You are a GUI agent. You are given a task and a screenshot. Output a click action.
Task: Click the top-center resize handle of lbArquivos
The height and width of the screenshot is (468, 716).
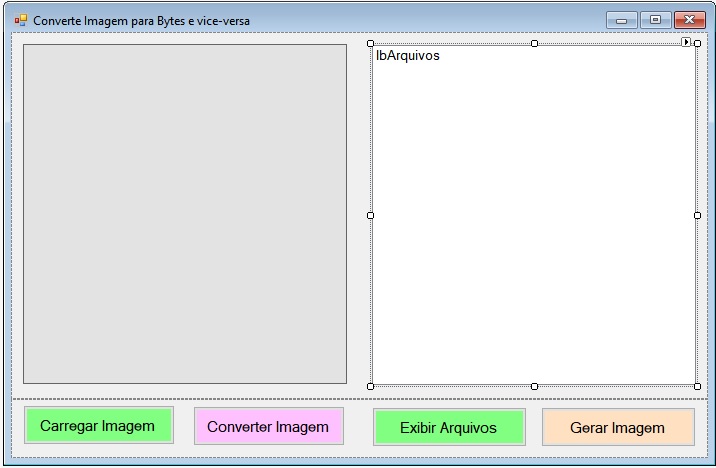[x=534, y=44]
